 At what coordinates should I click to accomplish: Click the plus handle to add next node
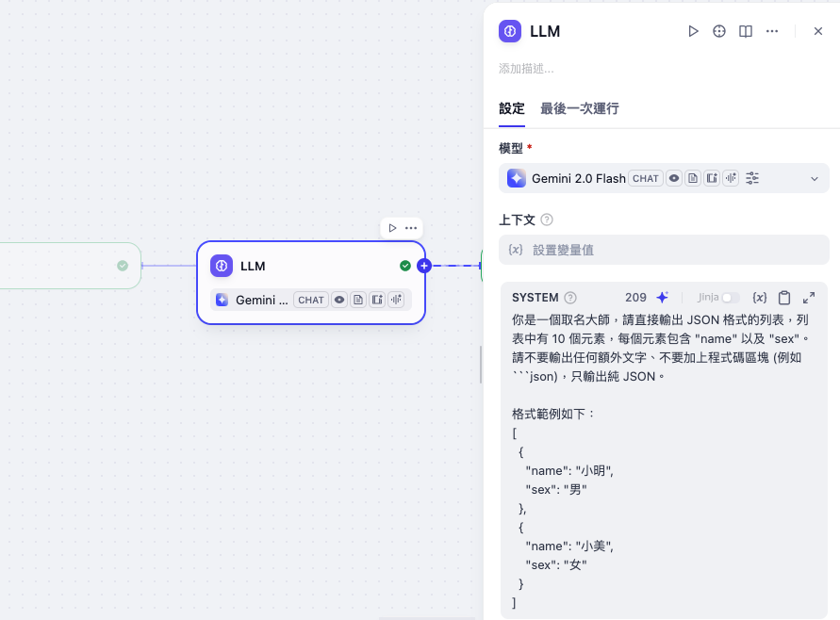point(424,266)
